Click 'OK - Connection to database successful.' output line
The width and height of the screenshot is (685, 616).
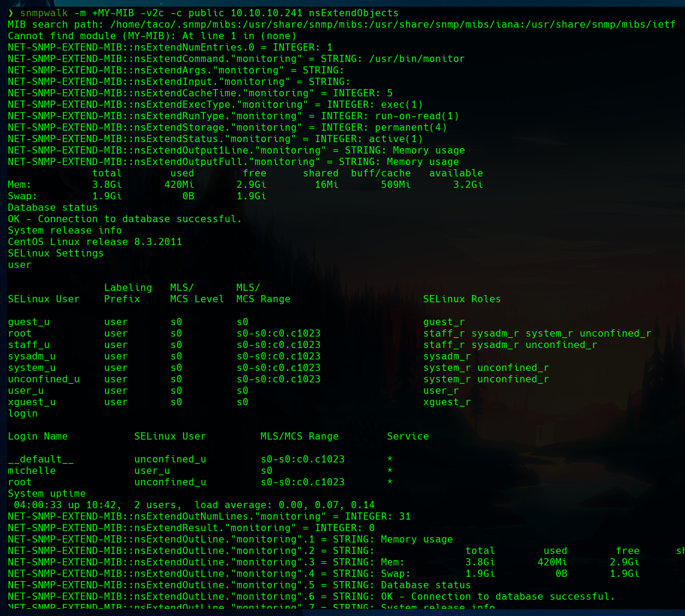coord(125,219)
